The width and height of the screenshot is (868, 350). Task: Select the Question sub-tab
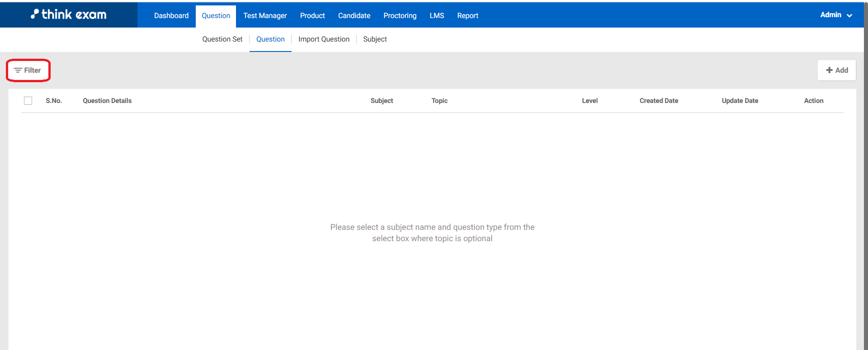270,39
